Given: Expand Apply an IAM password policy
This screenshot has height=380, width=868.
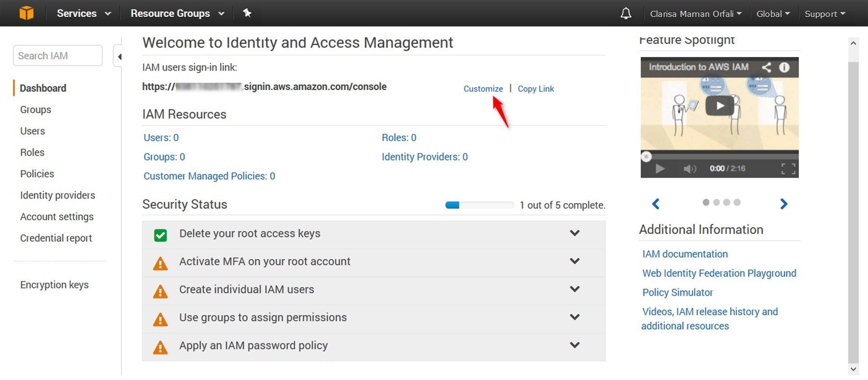Looking at the screenshot, I should click(x=575, y=345).
